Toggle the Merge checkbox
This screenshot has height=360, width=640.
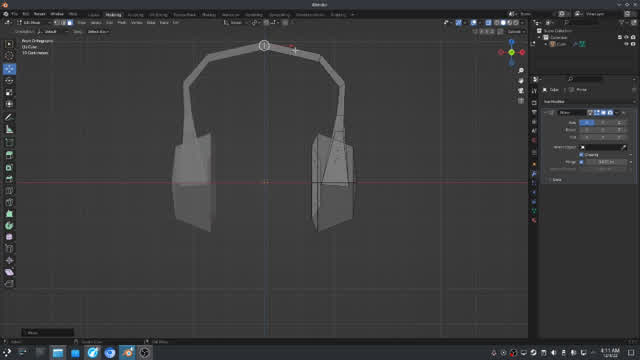[581, 162]
